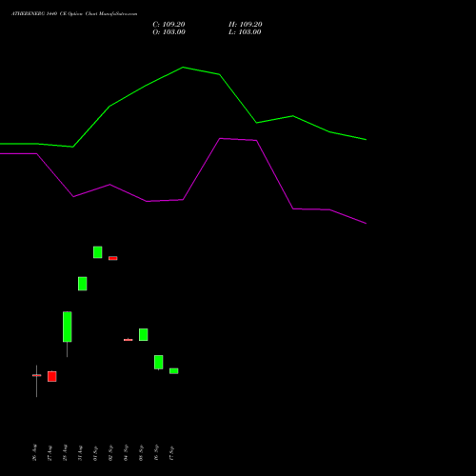The width and height of the screenshot is (476, 476).
Task: Click the tall green candle above 28 Aug
Action: coord(68,327)
